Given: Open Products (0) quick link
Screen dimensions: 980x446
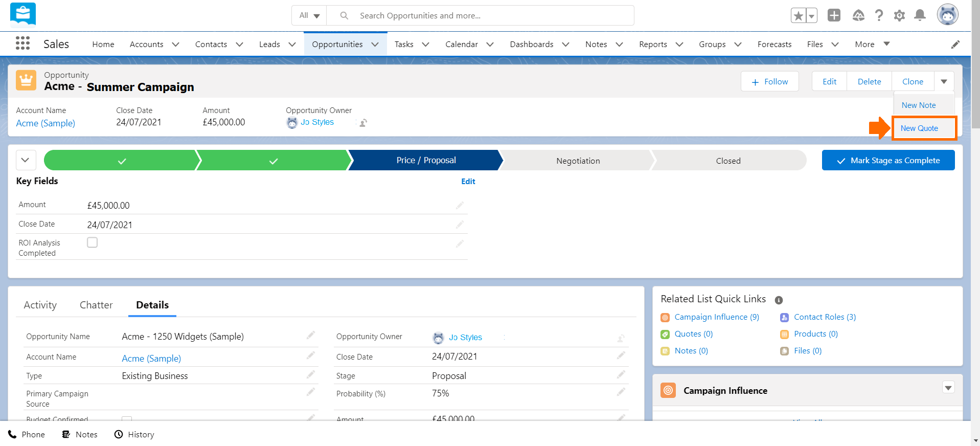Looking at the screenshot, I should [815, 334].
